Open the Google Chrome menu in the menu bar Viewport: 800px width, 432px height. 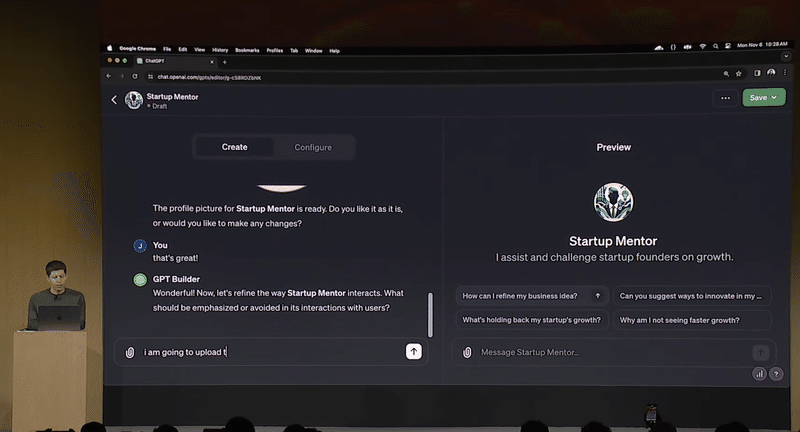pyautogui.click(x=137, y=48)
